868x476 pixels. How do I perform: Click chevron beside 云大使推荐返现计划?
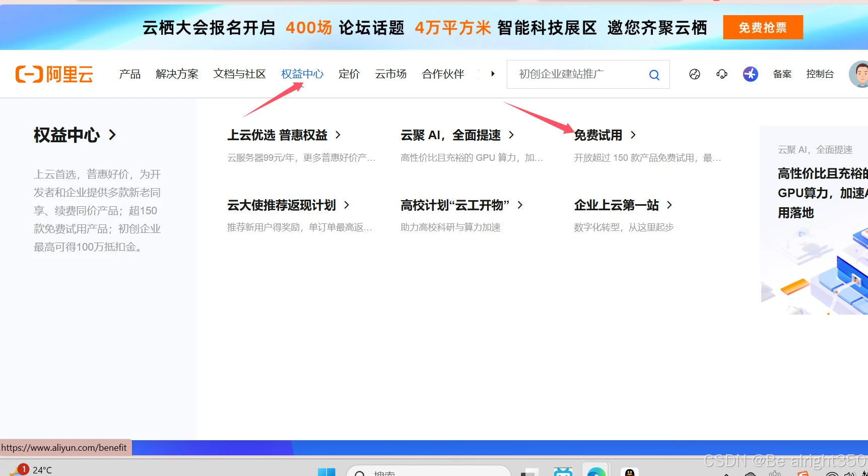[x=347, y=205]
